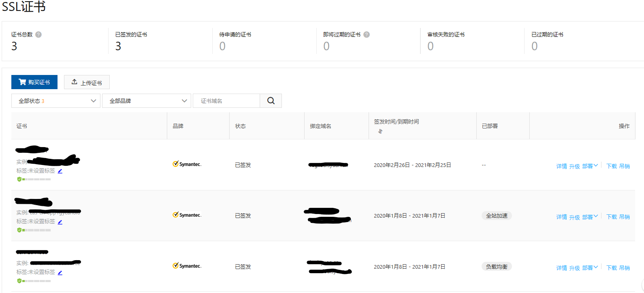Click Symantec logo in 全站加速 row
644x293 pixels.
pyautogui.click(x=187, y=215)
